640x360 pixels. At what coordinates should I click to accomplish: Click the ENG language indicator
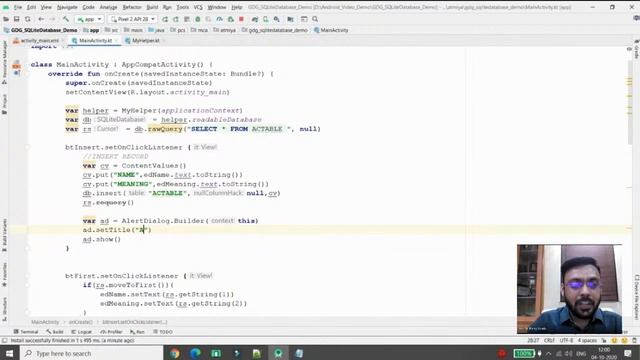[581, 353]
